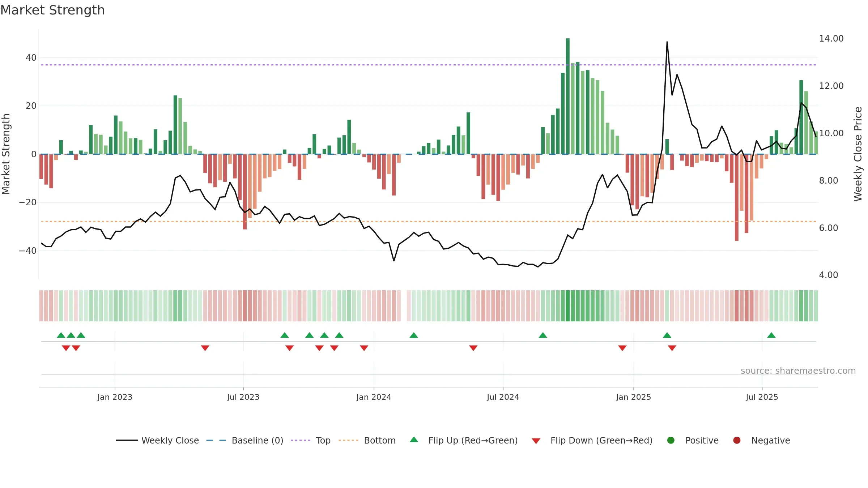The height and width of the screenshot is (488, 868).
Task: Click the −40 tick on the strength axis
Action: (x=27, y=251)
